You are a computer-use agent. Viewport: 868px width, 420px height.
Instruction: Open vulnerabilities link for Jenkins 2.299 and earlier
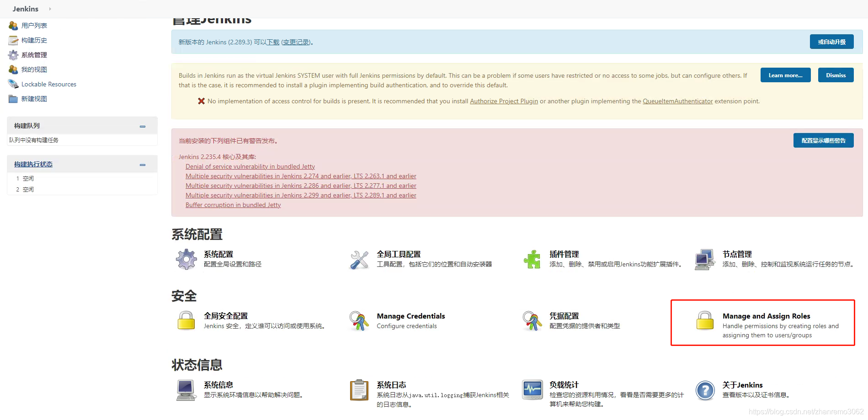pyautogui.click(x=301, y=195)
